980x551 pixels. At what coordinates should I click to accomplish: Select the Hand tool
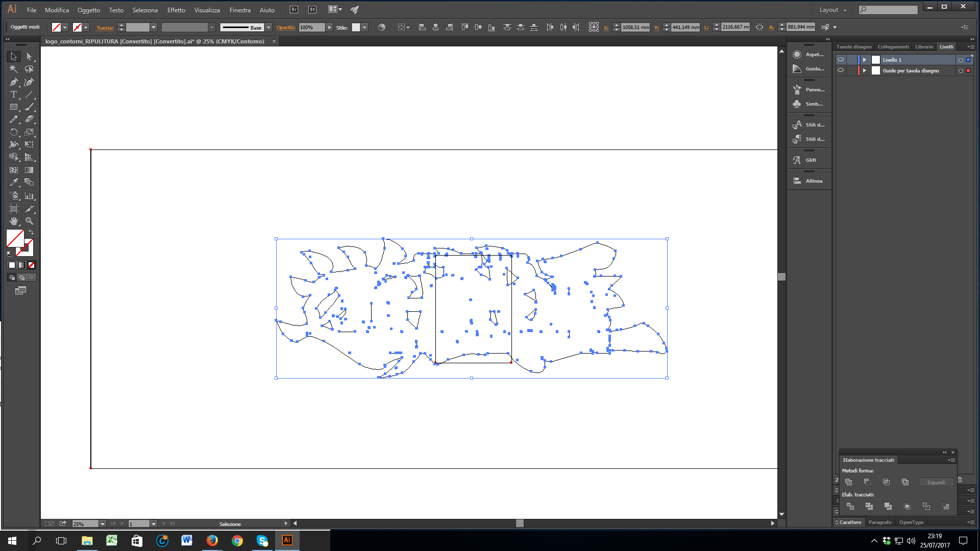click(x=14, y=221)
